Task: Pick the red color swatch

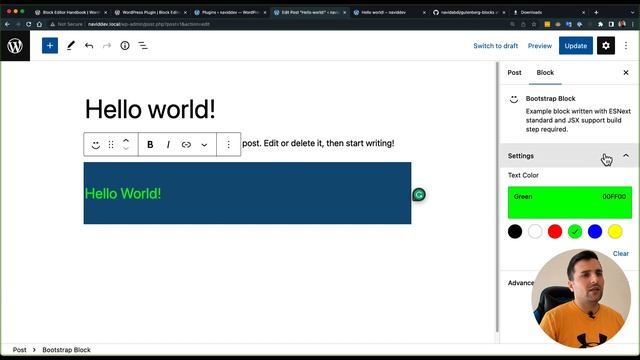Action: tap(555, 232)
